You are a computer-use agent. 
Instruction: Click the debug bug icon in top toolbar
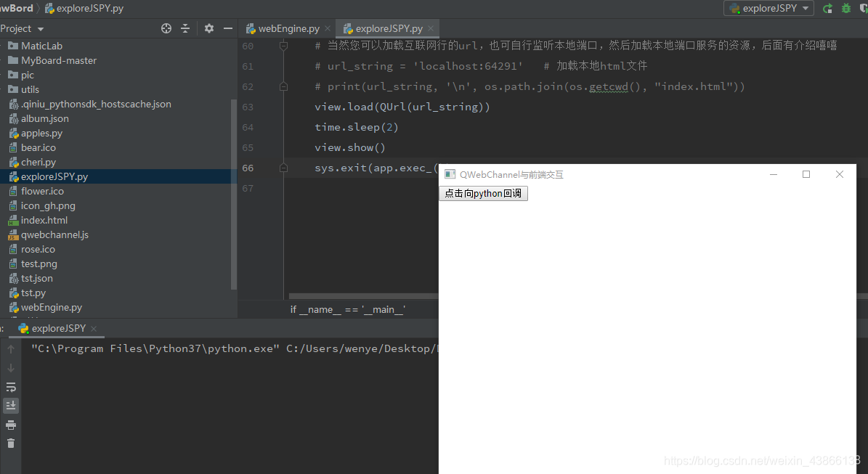tap(846, 8)
